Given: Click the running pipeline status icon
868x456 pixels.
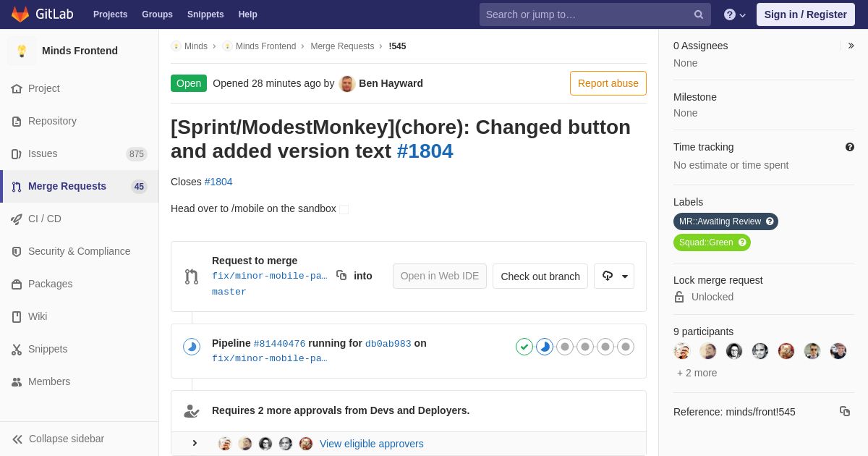Looking at the screenshot, I should 192,347.
